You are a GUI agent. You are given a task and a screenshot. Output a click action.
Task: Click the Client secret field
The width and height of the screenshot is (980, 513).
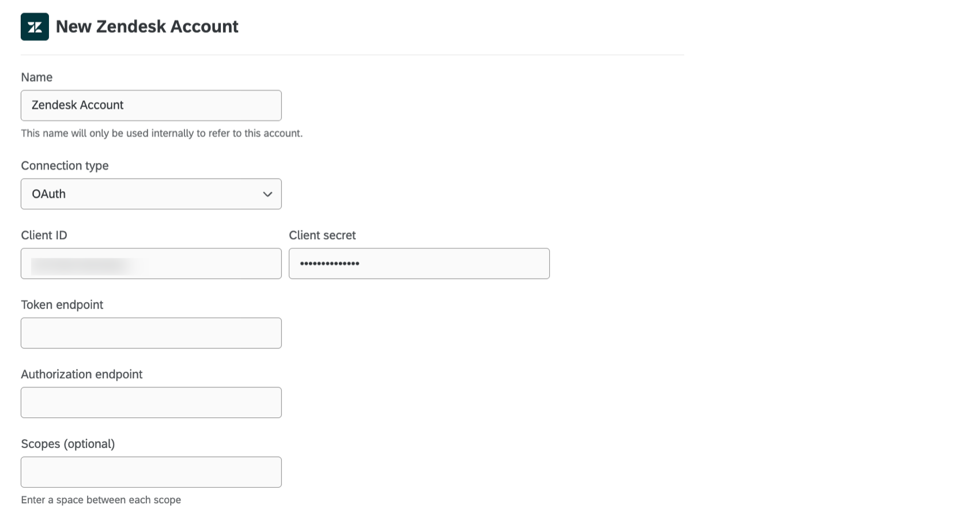pos(419,263)
